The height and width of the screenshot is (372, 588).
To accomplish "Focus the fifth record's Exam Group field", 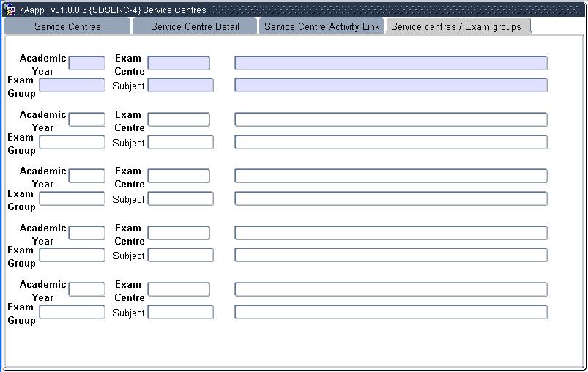I will tap(72, 313).
